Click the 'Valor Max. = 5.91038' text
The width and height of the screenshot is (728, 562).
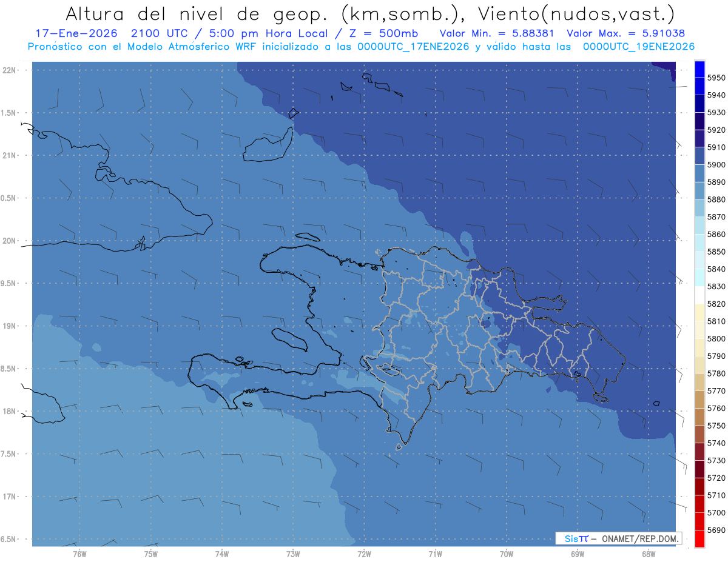[x=626, y=33]
